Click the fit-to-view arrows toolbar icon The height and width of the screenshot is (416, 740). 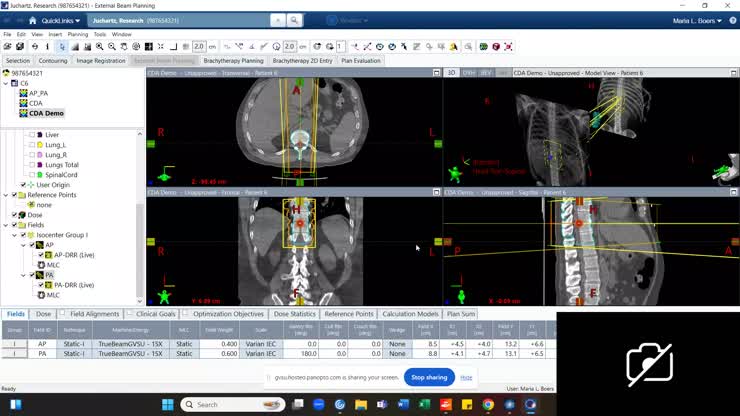pyautogui.click(x=161, y=46)
